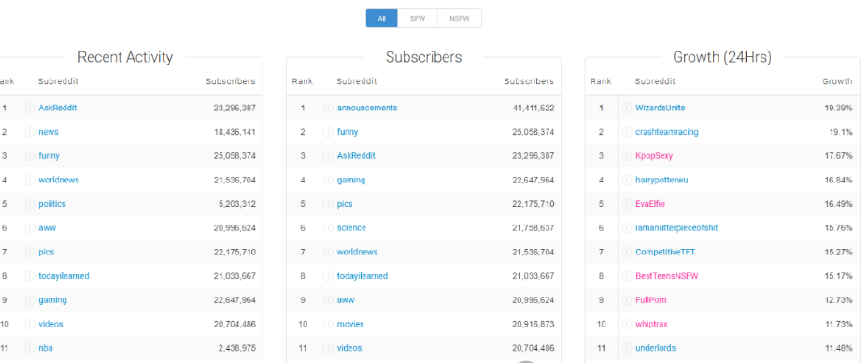Select the All filter button
Screen dimensions: 868x363
click(x=381, y=19)
